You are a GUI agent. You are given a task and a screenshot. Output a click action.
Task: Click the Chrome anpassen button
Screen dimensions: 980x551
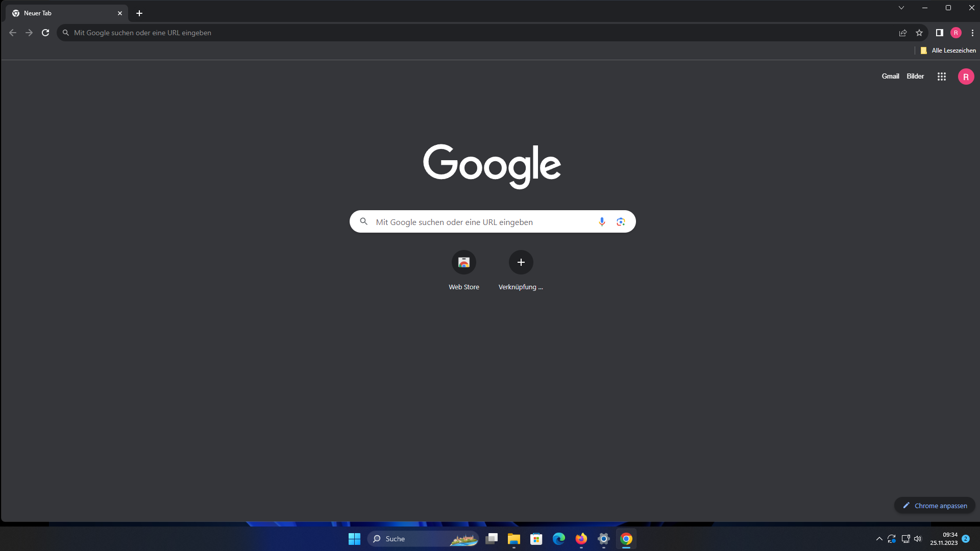(935, 506)
